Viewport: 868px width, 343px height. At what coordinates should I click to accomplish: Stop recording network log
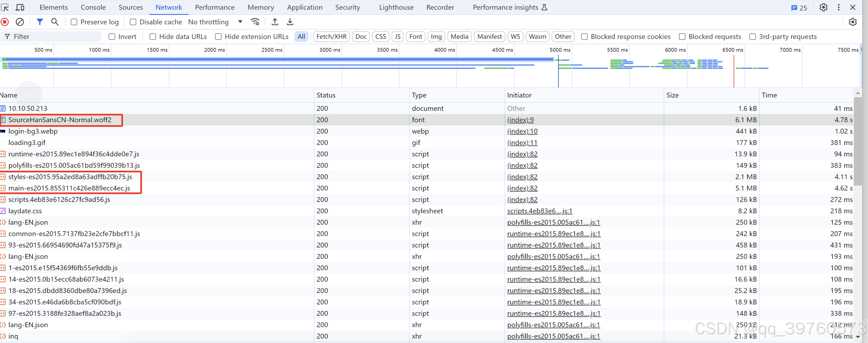click(5, 22)
